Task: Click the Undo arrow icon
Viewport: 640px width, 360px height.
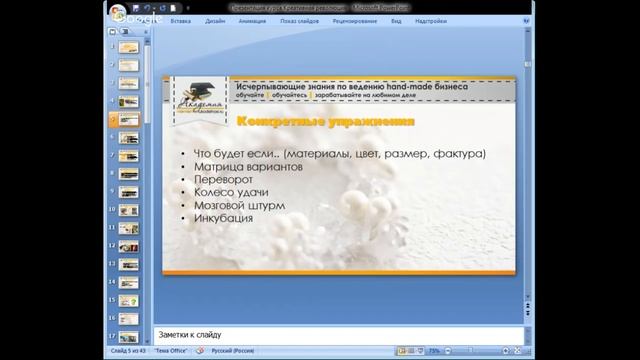Action: [147, 8]
